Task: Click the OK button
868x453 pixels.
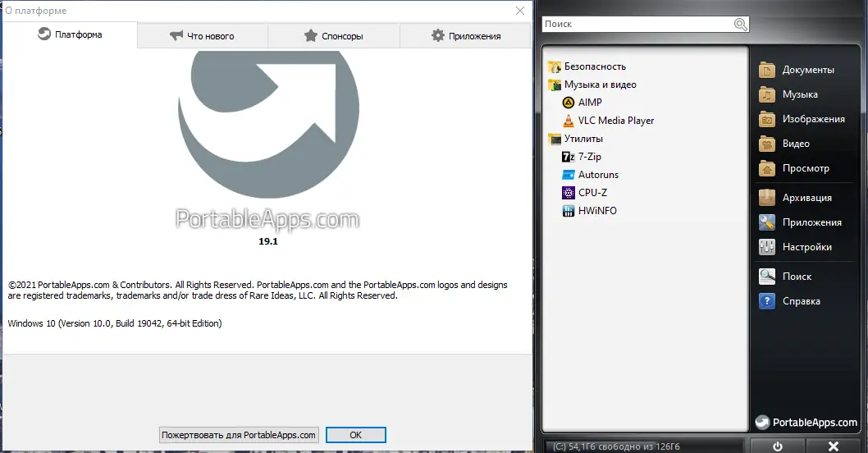Action: click(355, 435)
